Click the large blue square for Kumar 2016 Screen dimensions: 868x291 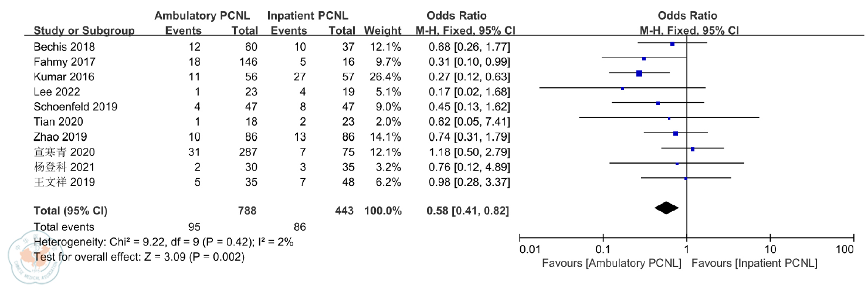coord(639,73)
